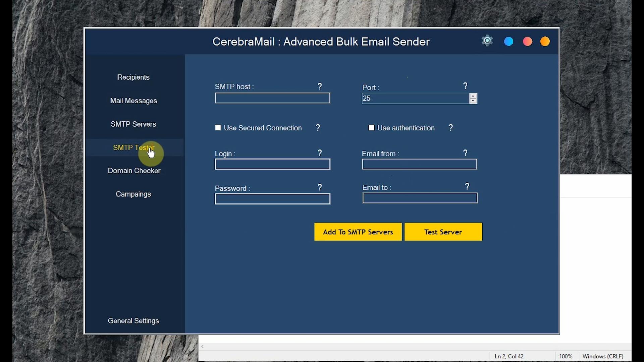Click the orange circle icon in the title bar
Viewport: 644px width, 362px height.
pyautogui.click(x=545, y=41)
